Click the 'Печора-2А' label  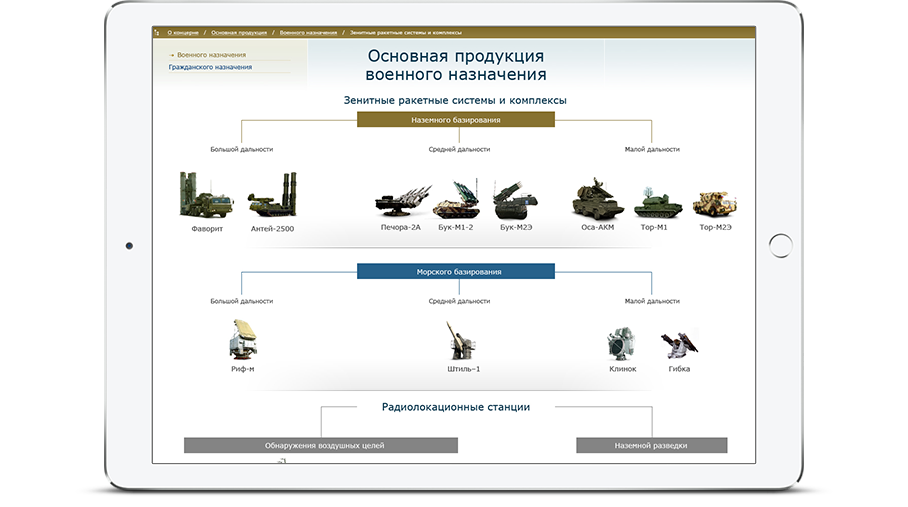[x=401, y=227]
